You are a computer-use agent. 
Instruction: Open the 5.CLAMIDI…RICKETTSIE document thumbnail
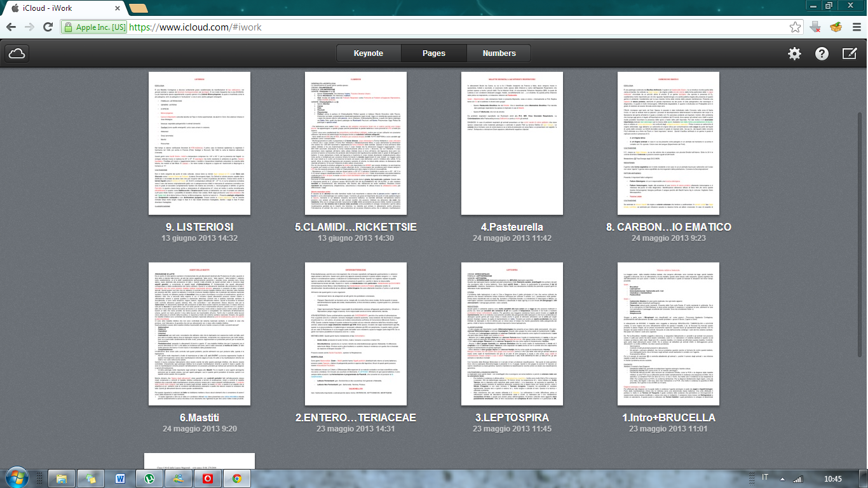356,144
